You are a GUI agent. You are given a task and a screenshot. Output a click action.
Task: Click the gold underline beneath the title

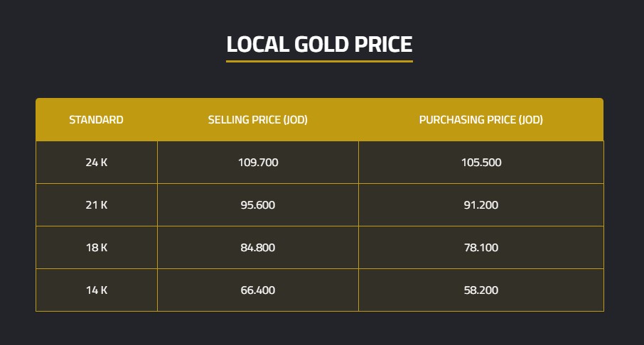point(319,61)
